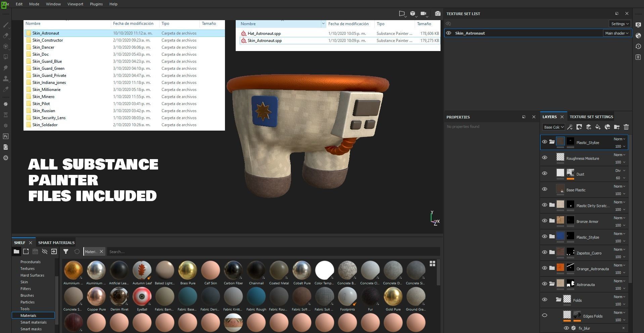Open the Edit menu

click(x=19, y=4)
